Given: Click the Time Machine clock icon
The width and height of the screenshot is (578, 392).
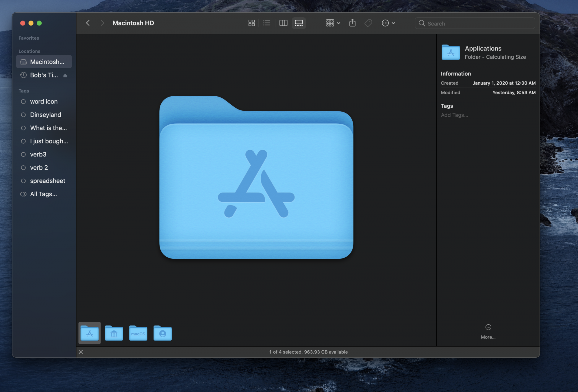Looking at the screenshot, I should [x=23, y=75].
